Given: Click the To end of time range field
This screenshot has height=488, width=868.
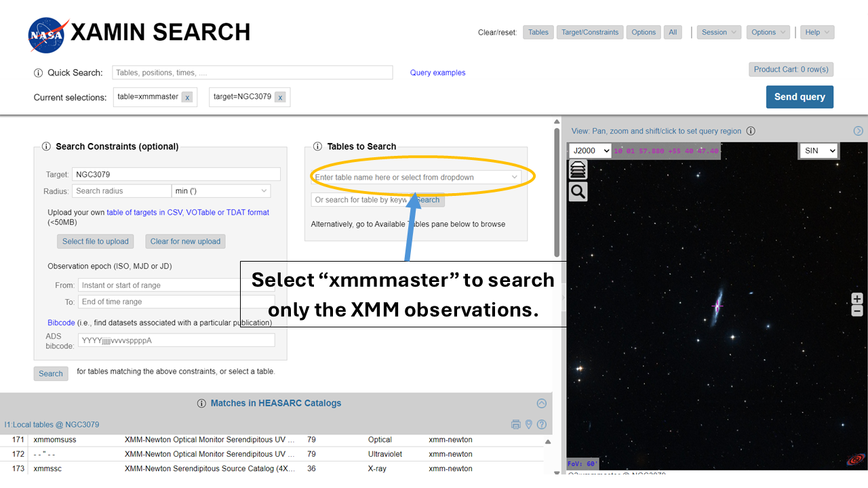Looking at the screenshot, I should pyautogui.click(x=176, y=302).
